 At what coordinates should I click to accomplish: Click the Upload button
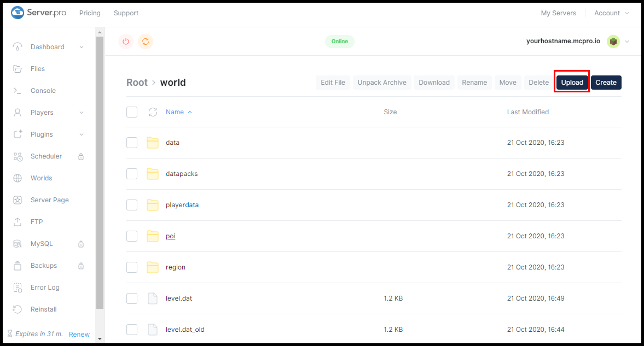pyautogui.click(x=572, y=83)
